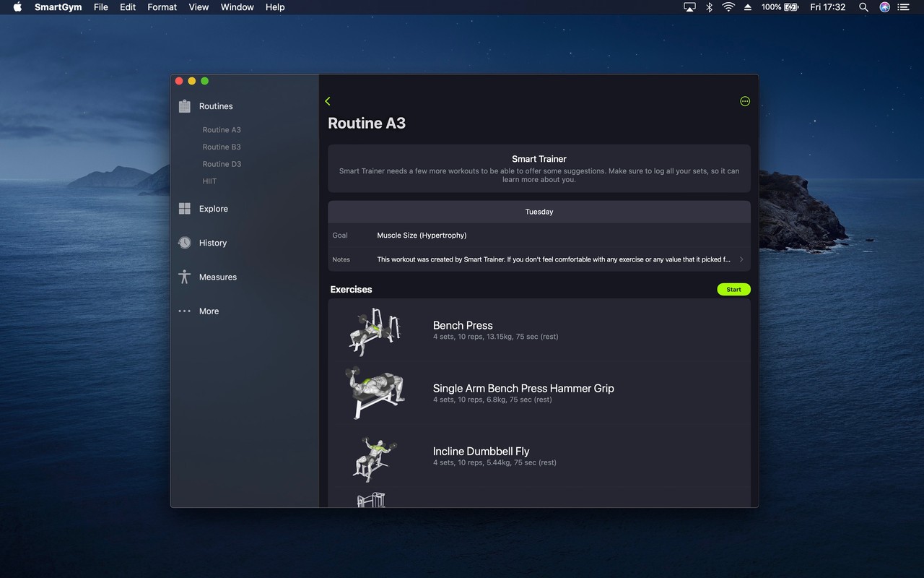Expand the Notes row chevron
Image resolution: width=924 pixels, height=578 pixels.
click(741, 259)
